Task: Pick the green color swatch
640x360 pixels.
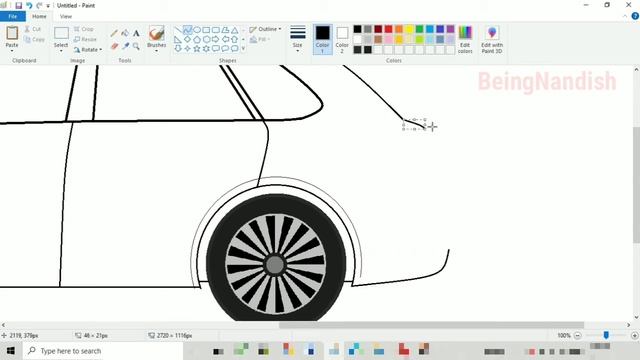Action: [x=419, y=29]
